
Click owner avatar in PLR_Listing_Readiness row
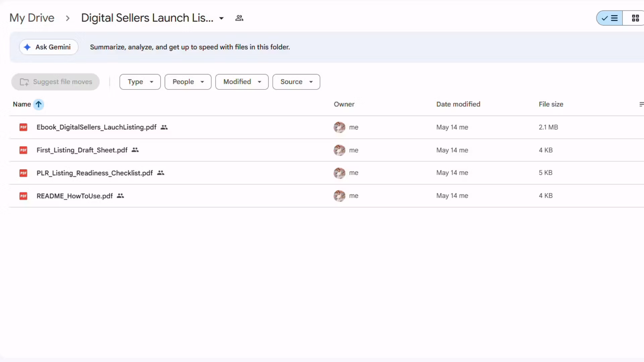coord(339,173)
